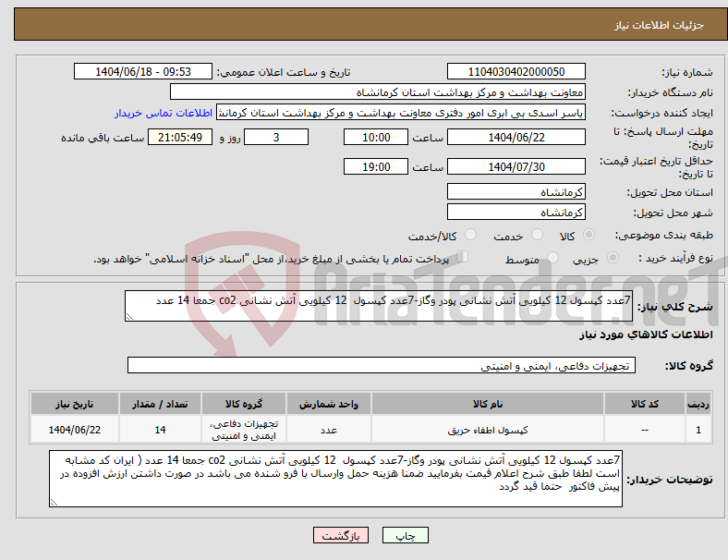Click the response deadline date 1404/06/22 field

point(516,137)
